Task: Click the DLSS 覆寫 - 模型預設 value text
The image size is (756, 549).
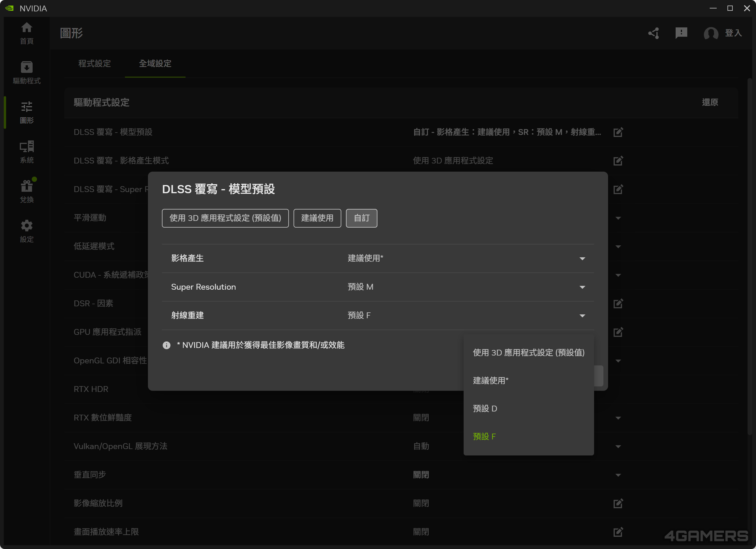Action: click(x=507, y=132)
